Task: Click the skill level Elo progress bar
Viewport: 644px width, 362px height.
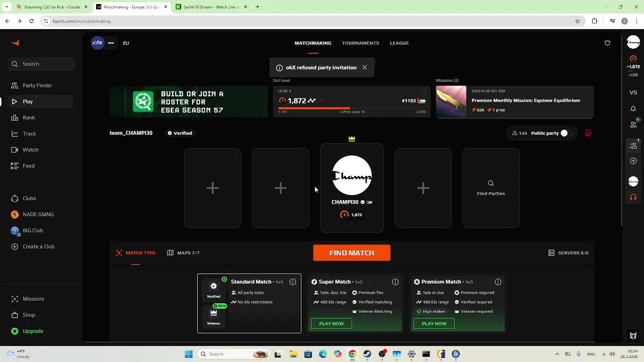Action: click(x=352, y=108)
